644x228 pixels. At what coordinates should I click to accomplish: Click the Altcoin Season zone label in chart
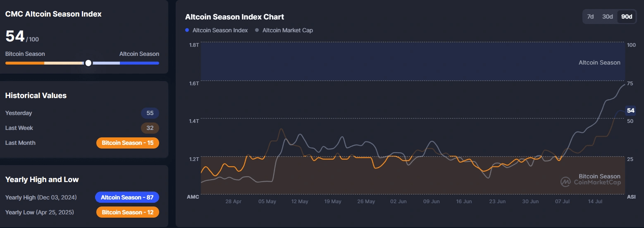599,62
